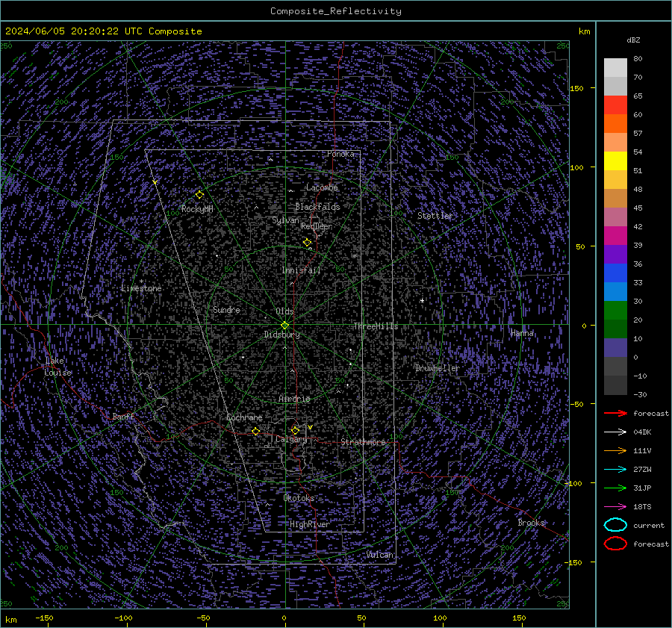Click the Calgary city label
This screenshot has height=628, width=672.
[291, 439]
